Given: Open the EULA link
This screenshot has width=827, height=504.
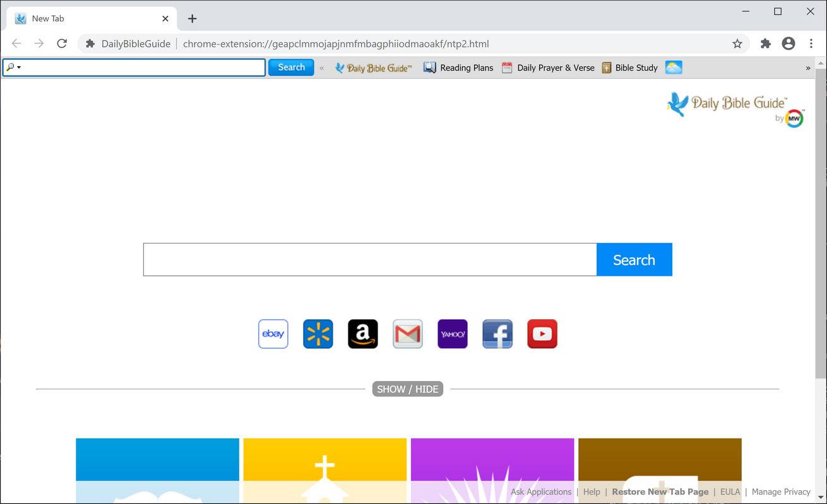Looking at the screenshot, I should pos(730,492).
